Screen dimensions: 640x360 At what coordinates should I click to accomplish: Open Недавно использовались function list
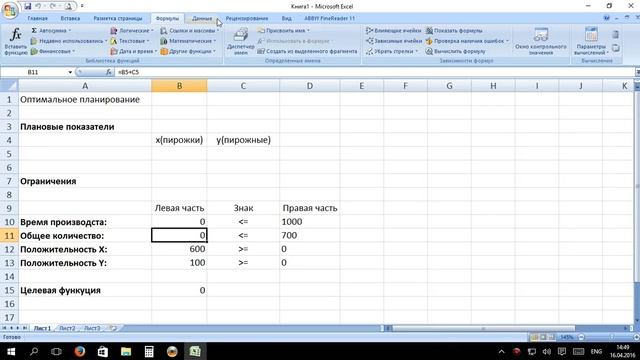[69, 41]
